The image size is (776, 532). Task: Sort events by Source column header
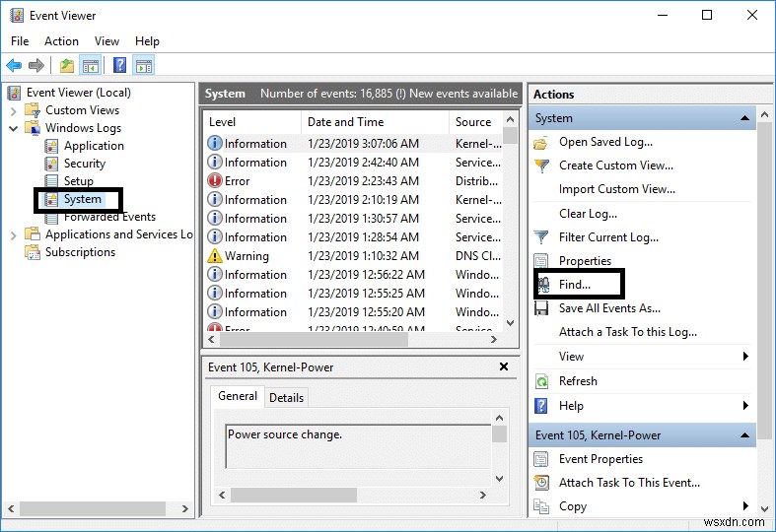click(476, 122)
